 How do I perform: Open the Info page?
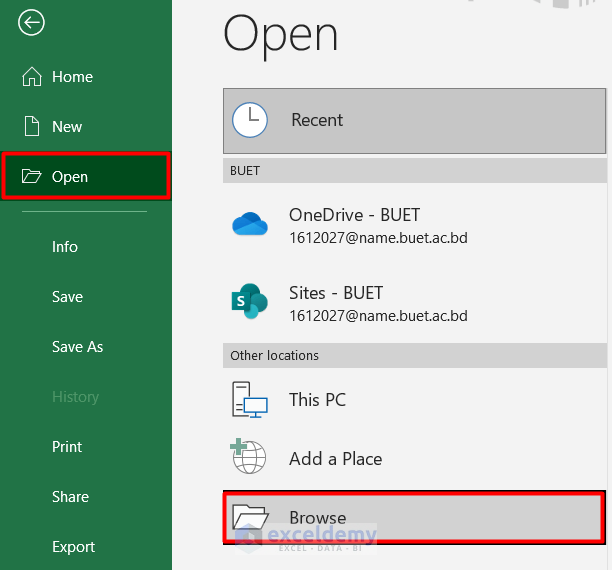pos(86,247)
